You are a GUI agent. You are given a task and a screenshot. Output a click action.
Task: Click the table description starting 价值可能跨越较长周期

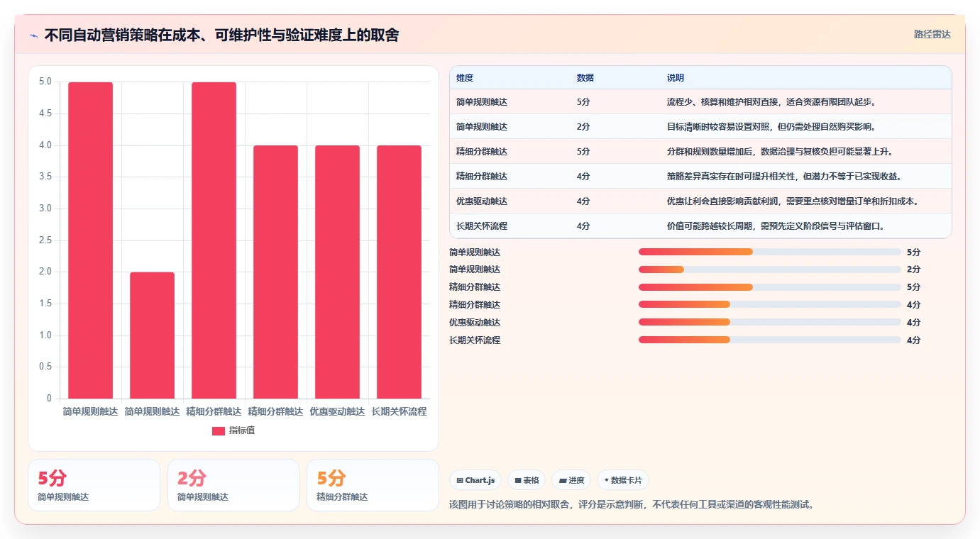click(x=776, y=226)
